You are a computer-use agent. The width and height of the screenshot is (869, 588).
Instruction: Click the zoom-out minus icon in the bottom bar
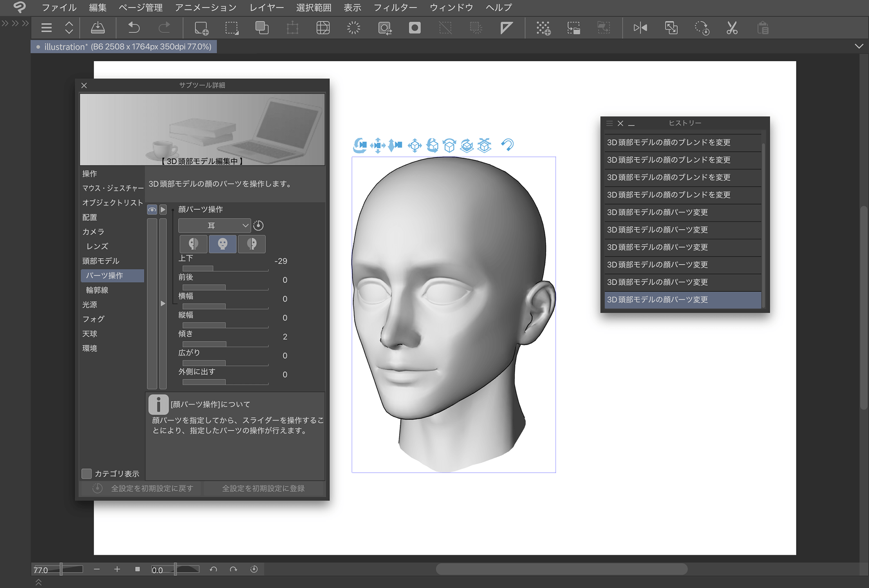point(97,569)
